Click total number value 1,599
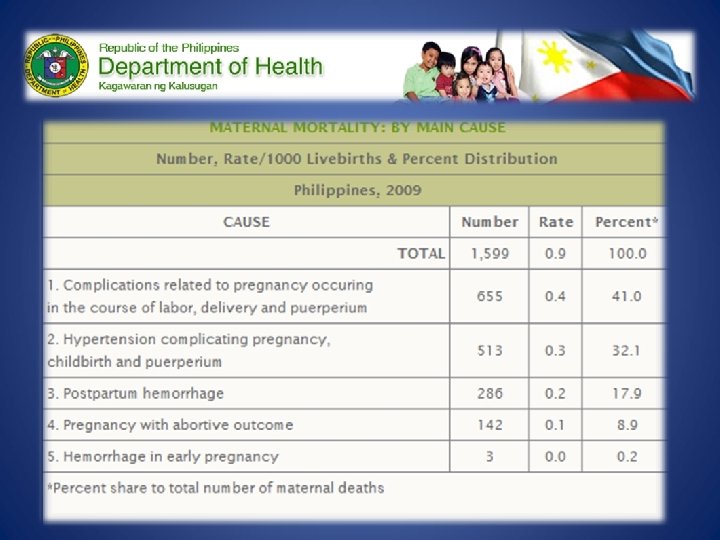 point(490,253)
